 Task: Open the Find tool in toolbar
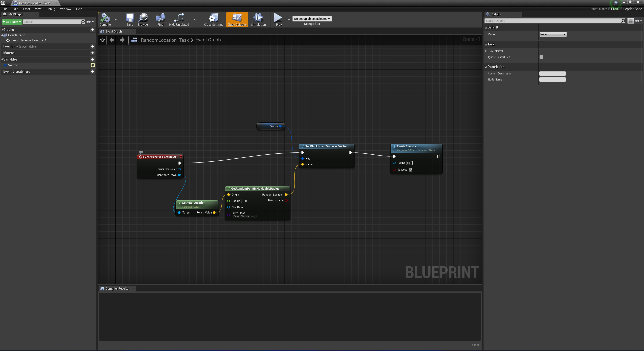[160, 19]
